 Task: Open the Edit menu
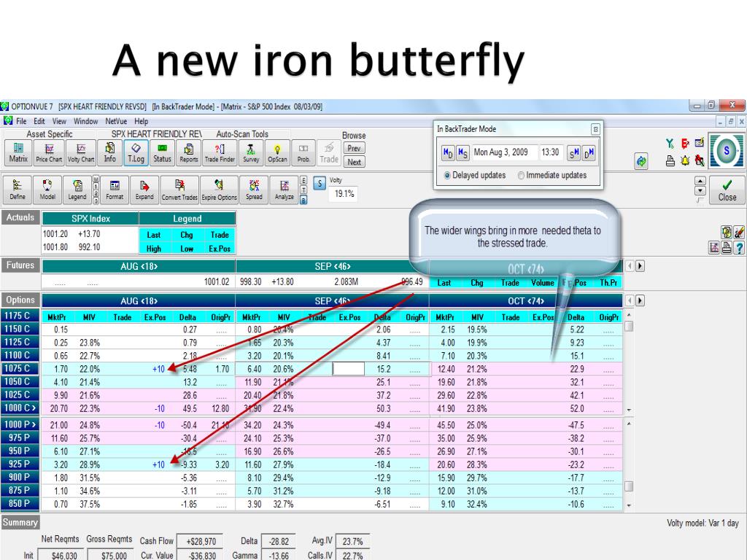39,121
